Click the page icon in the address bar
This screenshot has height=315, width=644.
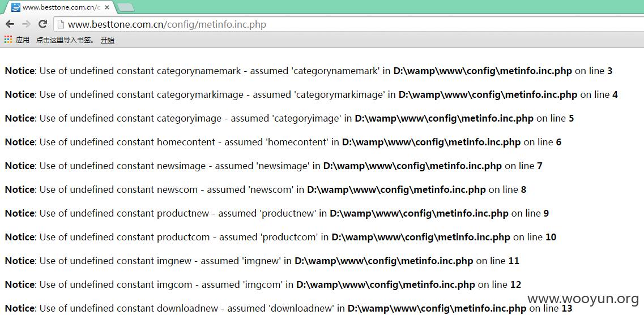click(x=61, y=24)
